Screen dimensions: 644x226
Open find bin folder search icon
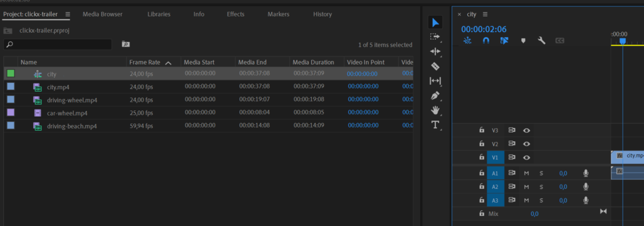point(126,45)
